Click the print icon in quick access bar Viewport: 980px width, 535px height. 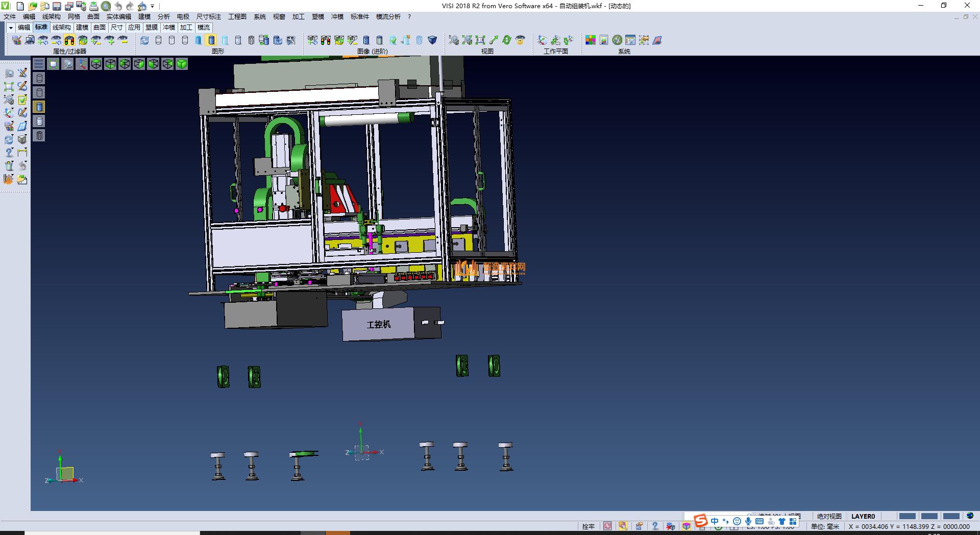click(x=93, y=6)
